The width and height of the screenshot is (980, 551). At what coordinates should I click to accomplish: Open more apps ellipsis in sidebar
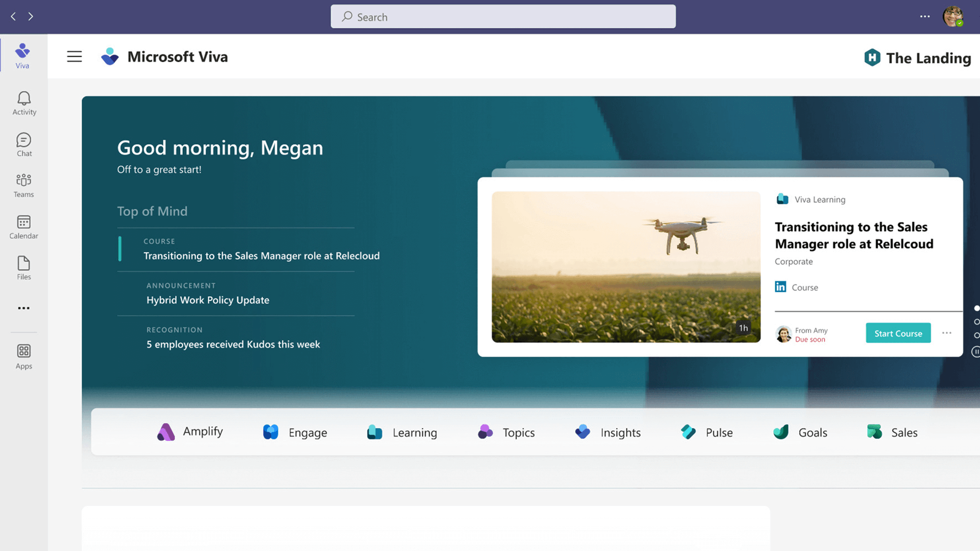click(x=24, y=308)
